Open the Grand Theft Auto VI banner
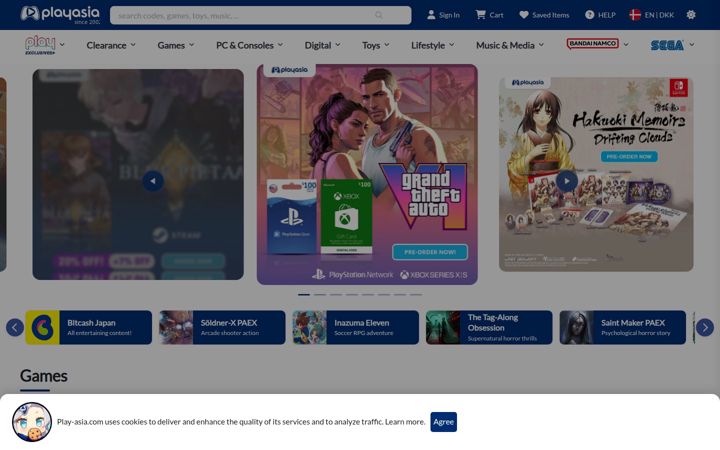 (367, 174)
